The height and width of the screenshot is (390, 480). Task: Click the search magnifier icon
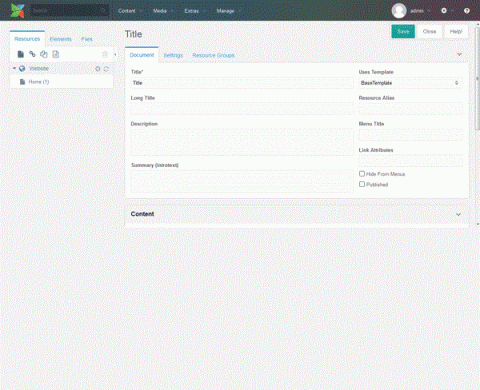coord(103,11)
